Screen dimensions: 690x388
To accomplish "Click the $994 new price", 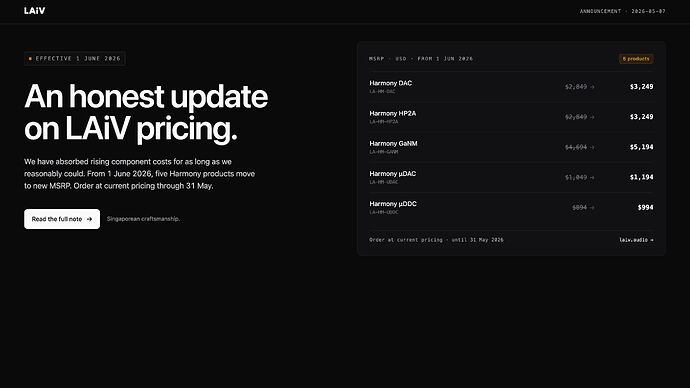I will (x=646, y=207).
